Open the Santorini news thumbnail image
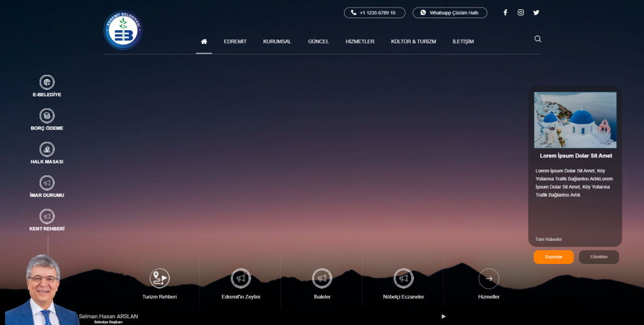 coord(575,120)
